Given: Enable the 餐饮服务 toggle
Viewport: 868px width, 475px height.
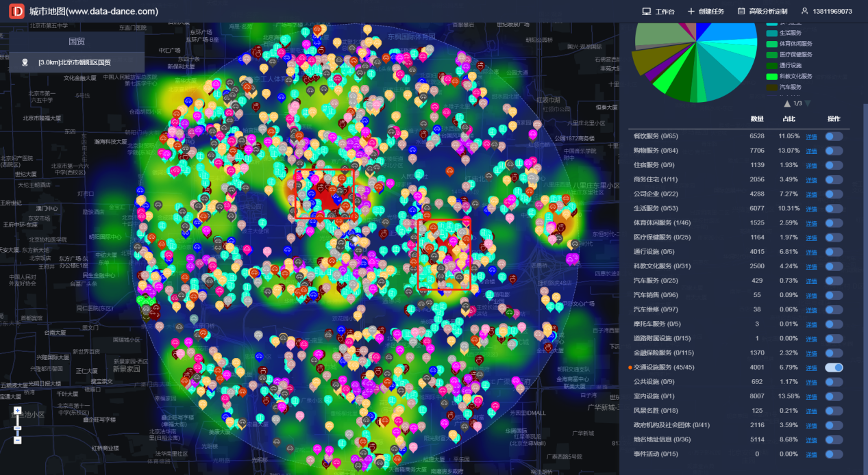Looking at the screenshot, I should (834, 136).
